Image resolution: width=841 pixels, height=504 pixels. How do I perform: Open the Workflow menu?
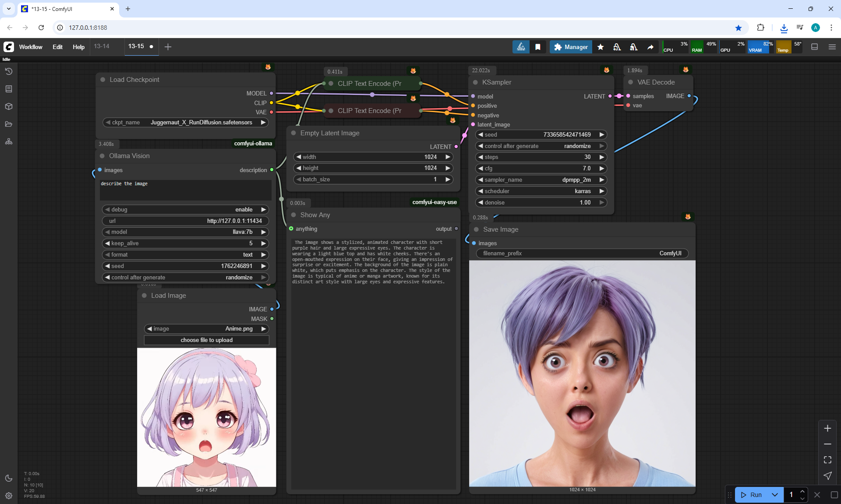point(31,47)
